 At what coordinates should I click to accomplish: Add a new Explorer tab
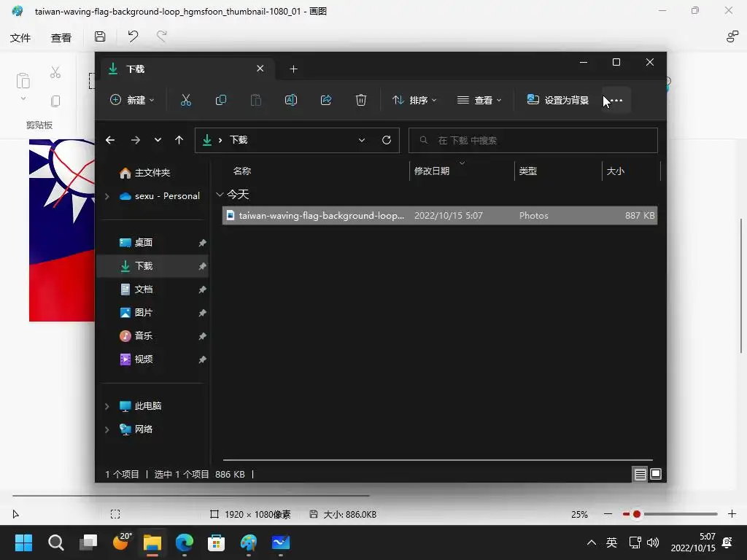[x=293, y=69]
